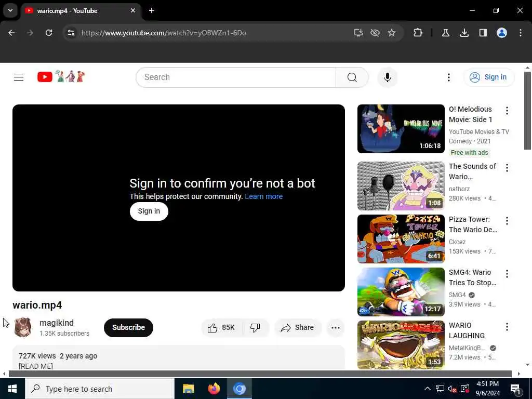Go to YouTube home via the logo
The image size is (532, 399).
click(61, 77)
